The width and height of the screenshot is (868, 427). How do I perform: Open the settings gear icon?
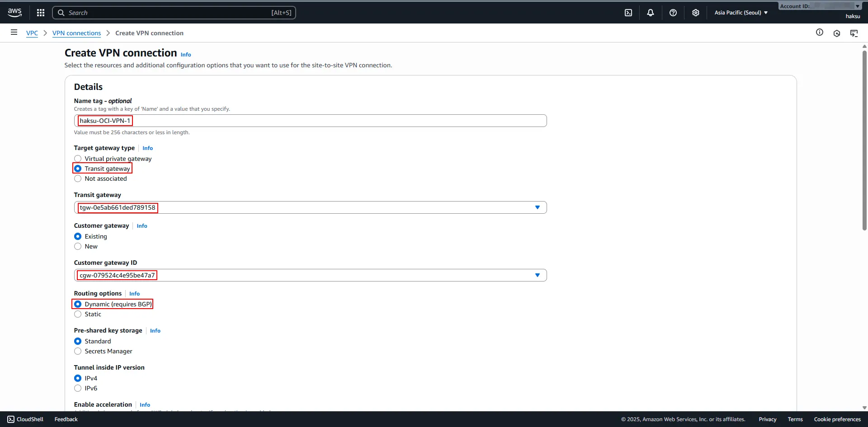pyautogui.click(x=696, y=13)
